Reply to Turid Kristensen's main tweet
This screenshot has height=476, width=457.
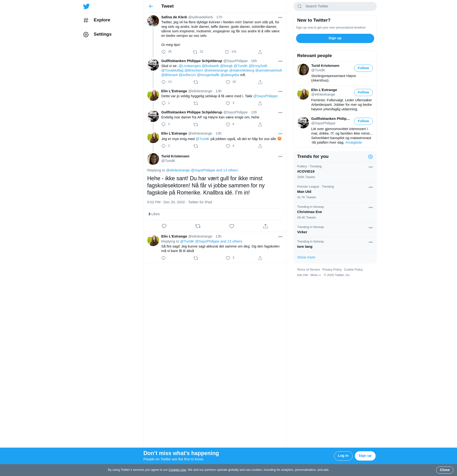tap(164, 226)
